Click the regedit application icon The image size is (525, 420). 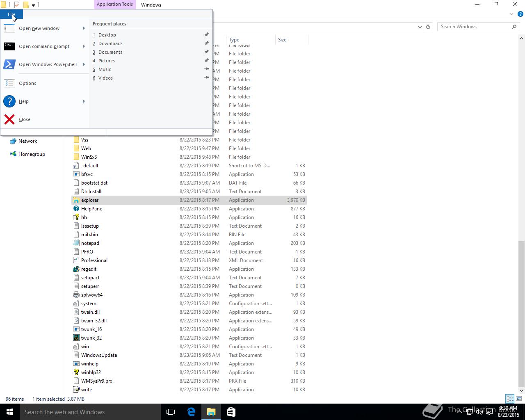pyautogui.click(x=76, y=269)
